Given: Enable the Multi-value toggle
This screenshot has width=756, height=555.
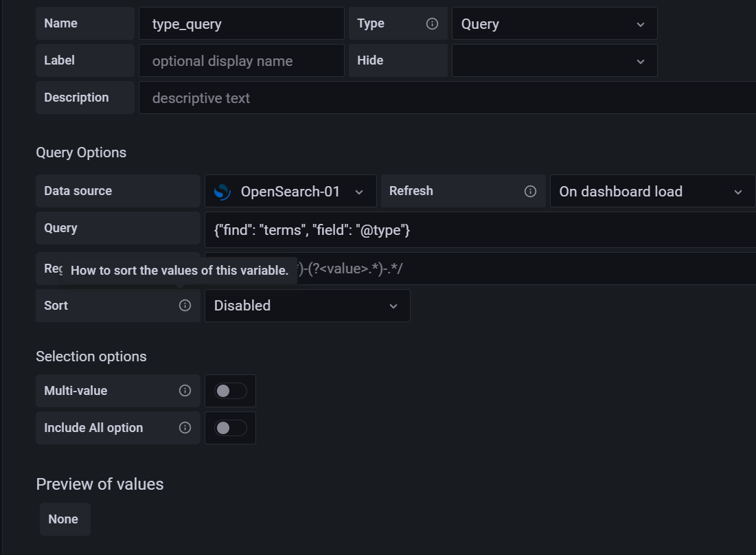Looking at the screenshot, I should point(230,390).
